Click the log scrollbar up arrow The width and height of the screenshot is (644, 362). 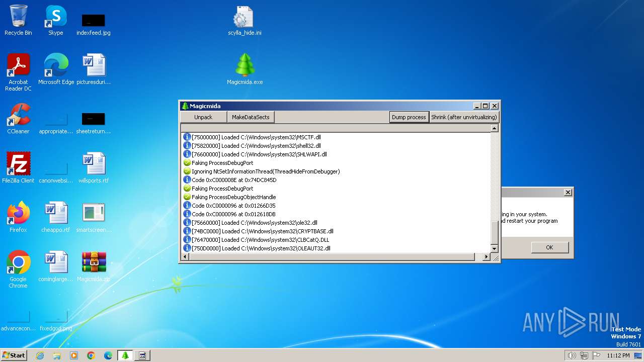(x=494, y=128)
